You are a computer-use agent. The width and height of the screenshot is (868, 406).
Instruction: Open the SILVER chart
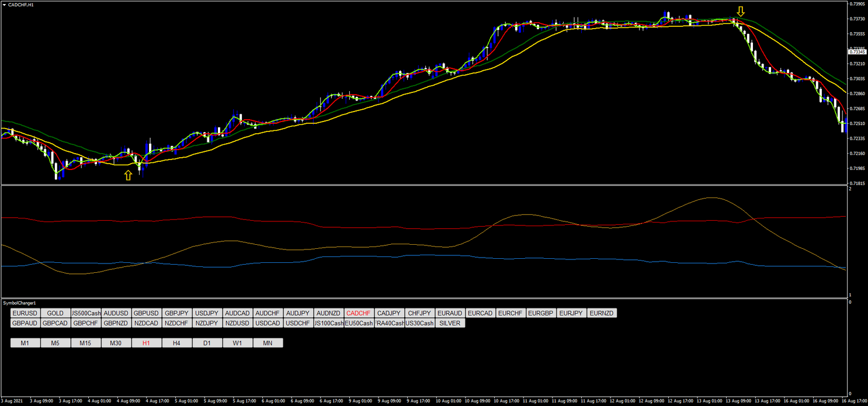pos(450,323)
